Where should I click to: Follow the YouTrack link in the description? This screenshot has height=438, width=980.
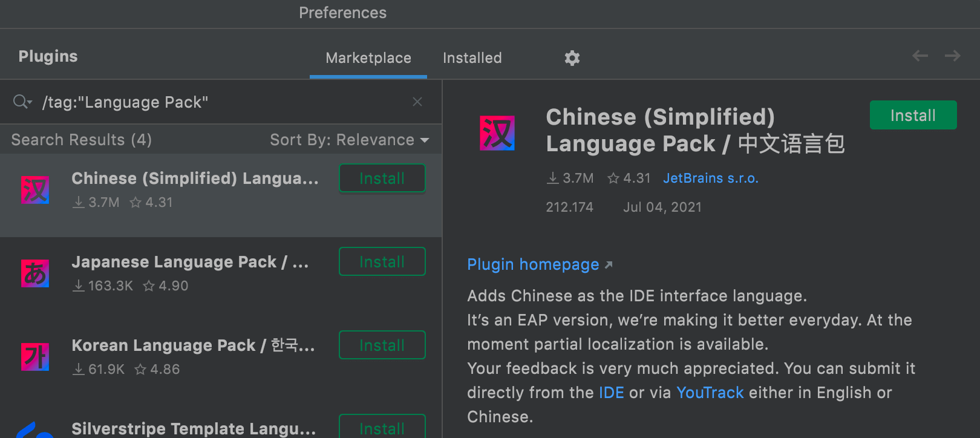tap(710, 393)
